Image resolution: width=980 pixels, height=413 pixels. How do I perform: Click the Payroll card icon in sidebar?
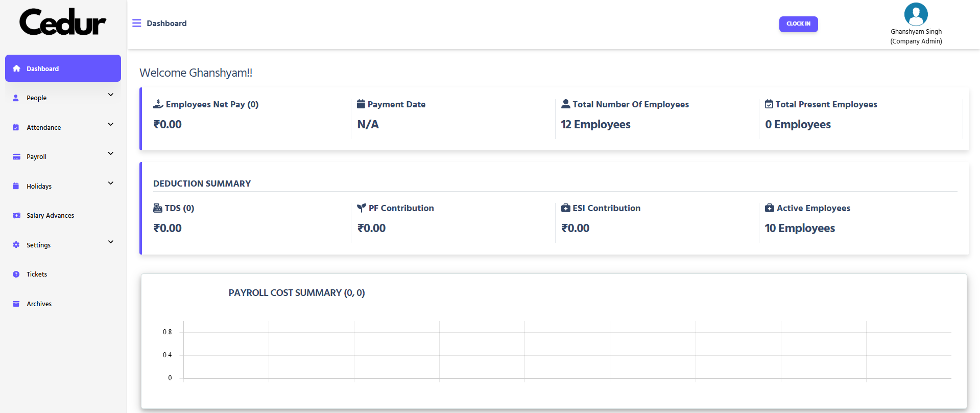pyautogui.click(x=16, y=156)
